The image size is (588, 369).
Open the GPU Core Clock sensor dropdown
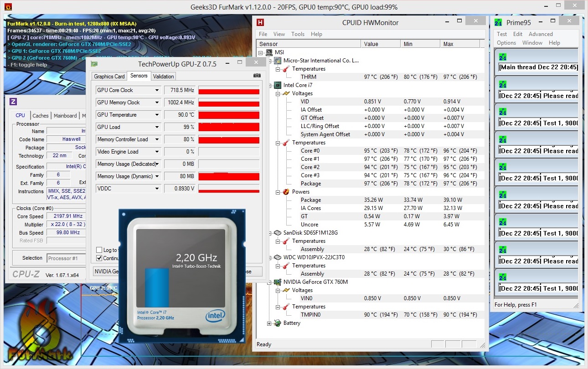click(x=157, y=90)
